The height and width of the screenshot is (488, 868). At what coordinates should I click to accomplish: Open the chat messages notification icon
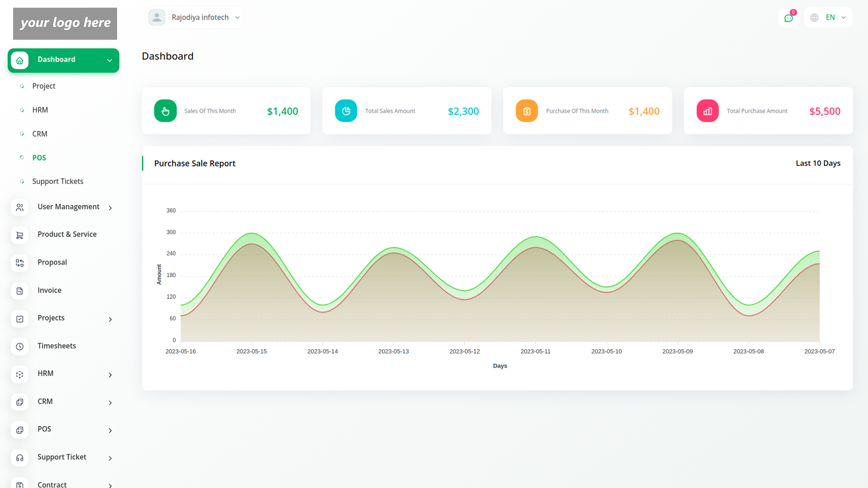point(788,18)
